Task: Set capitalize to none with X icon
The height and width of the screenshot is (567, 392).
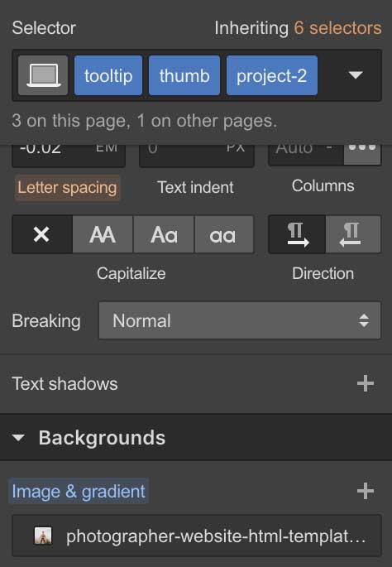Action: click(42, 234)
